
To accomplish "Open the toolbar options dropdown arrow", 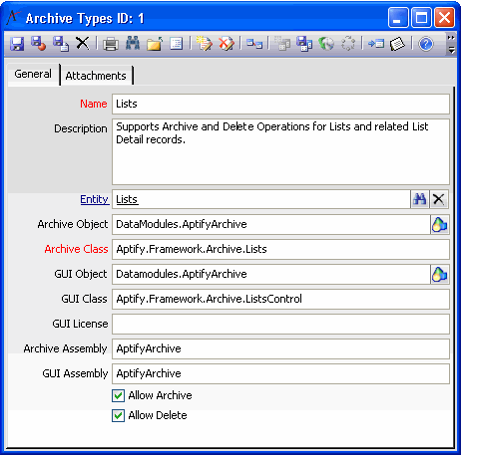I will tap(451, 51).
